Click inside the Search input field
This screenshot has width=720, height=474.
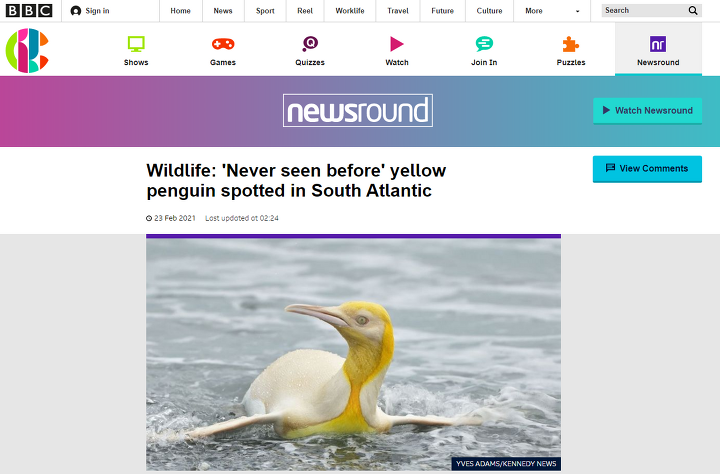644,11
